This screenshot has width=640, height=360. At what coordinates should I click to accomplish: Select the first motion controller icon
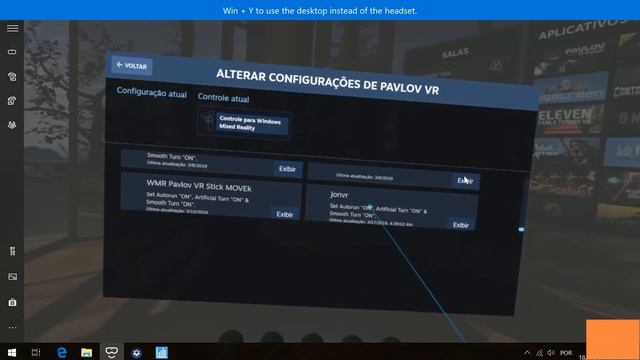coord(12,76)
